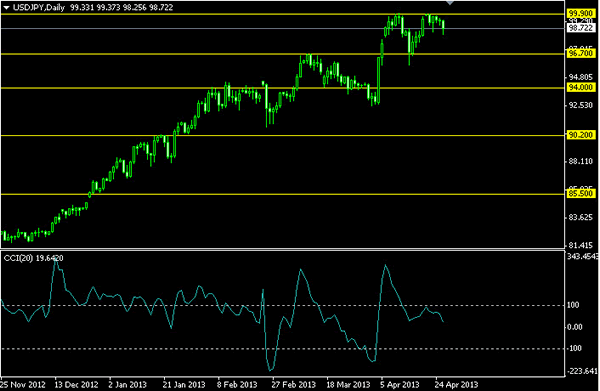This screenshot has width=600, height=391.
Task: Click the 83.625 price scale value
Action: click(580, 218)
